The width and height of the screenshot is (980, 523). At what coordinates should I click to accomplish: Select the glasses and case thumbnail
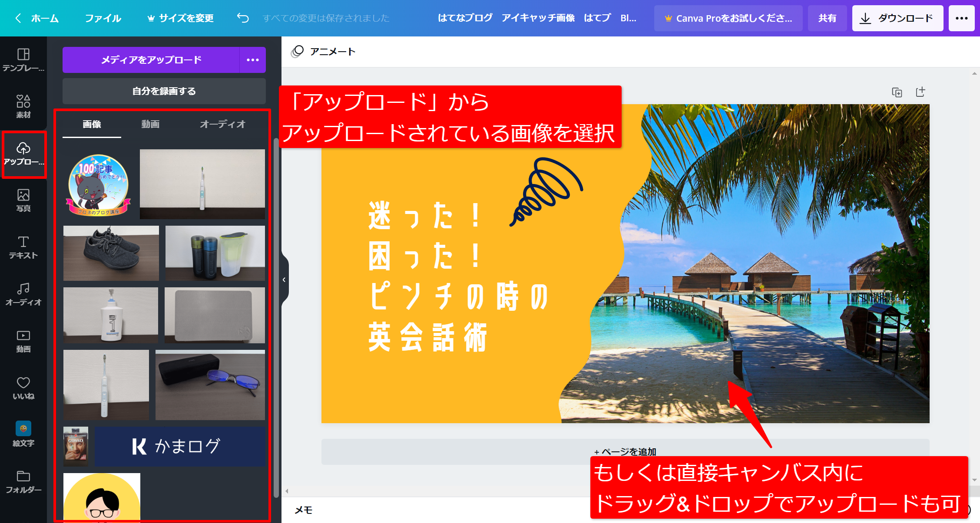(x=210, y=385)
